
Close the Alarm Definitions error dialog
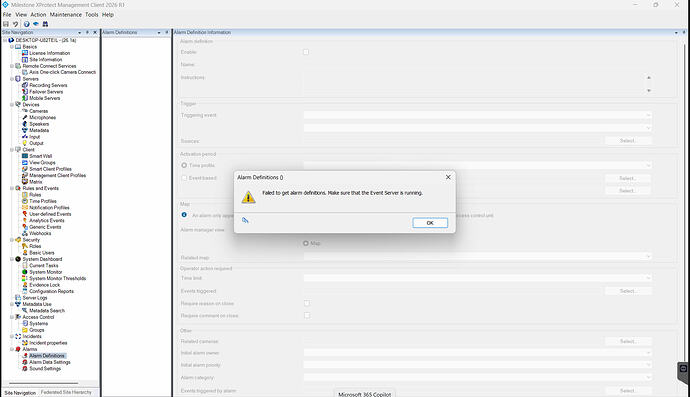[448, 177]
